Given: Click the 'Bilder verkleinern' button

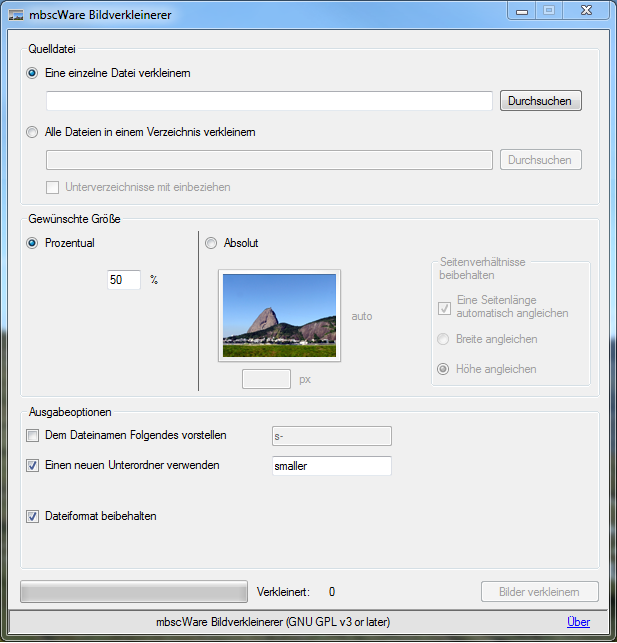Looking at the screenshot, I should click(539, 591).
